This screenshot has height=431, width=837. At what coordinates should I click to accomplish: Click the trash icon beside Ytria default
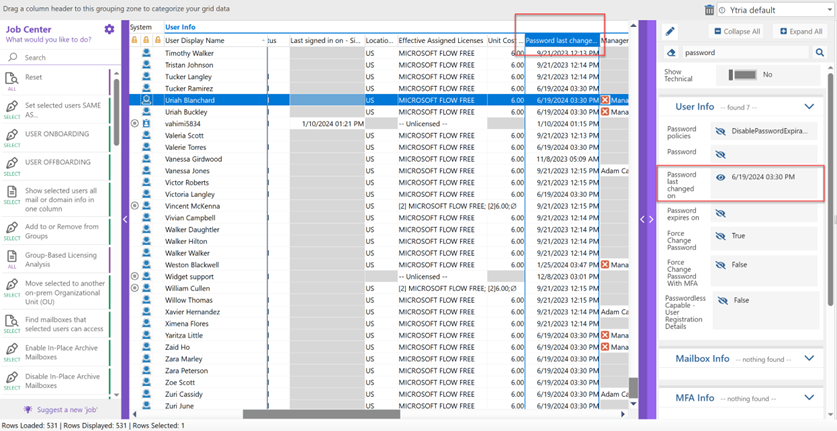click(709, 10)
